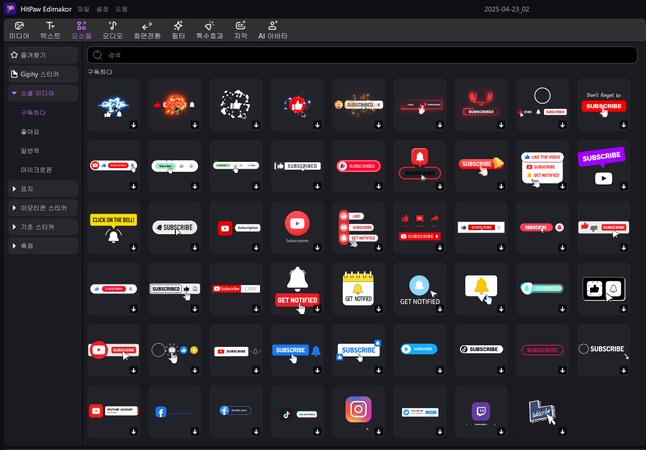Open the 도움 help menu
The width and height of the screenshot is (646, 450).
[x=121, y=9]
